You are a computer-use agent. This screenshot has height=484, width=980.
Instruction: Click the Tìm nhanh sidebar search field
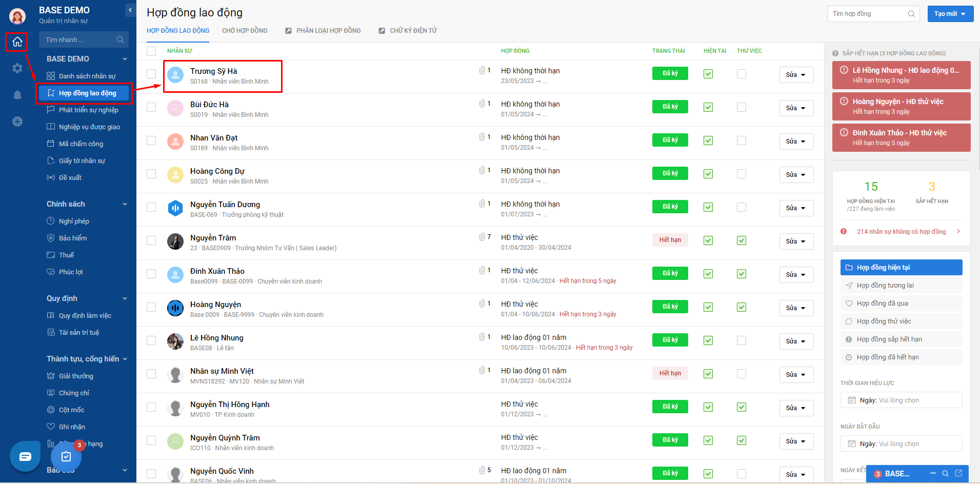pyautogui.click(x=84, y=39)
